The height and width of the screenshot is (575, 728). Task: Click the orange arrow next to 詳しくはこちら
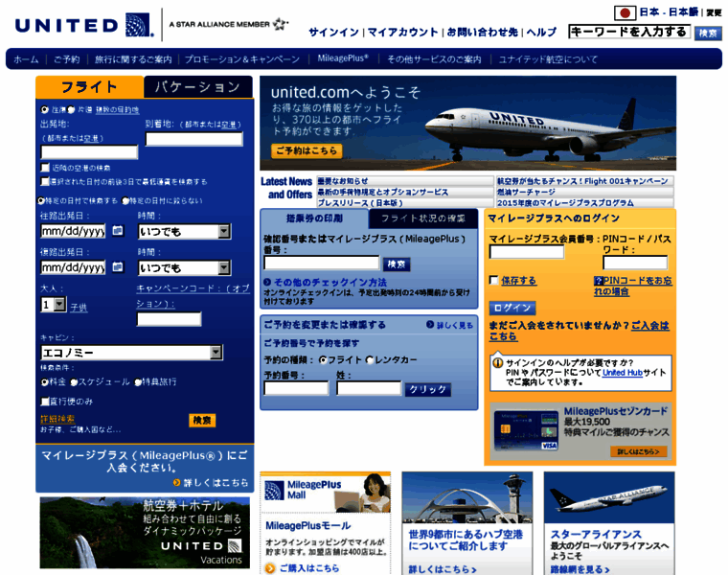[x=176, y=483]
